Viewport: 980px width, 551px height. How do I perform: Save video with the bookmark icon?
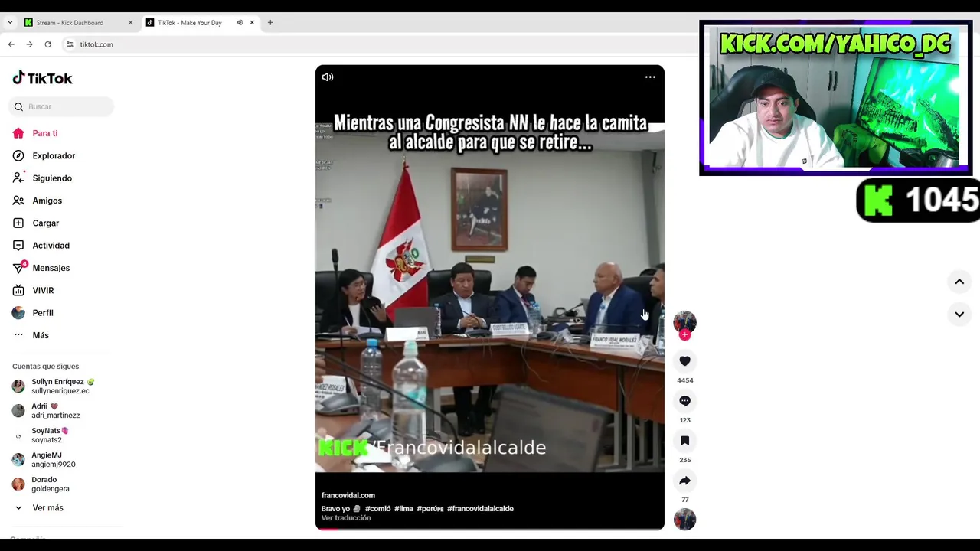click(x=684, y=441)
